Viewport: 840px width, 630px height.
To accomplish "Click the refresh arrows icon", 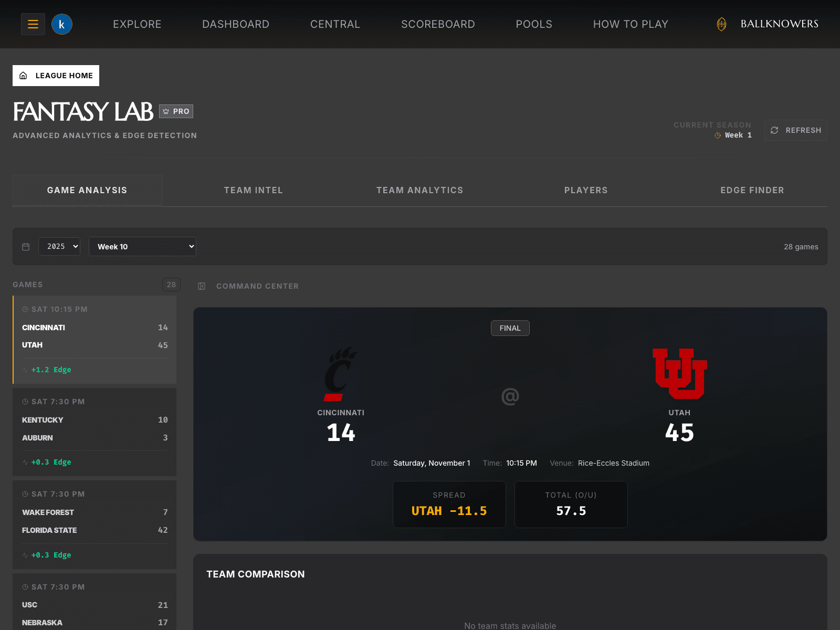I will [x=774, y=130].
